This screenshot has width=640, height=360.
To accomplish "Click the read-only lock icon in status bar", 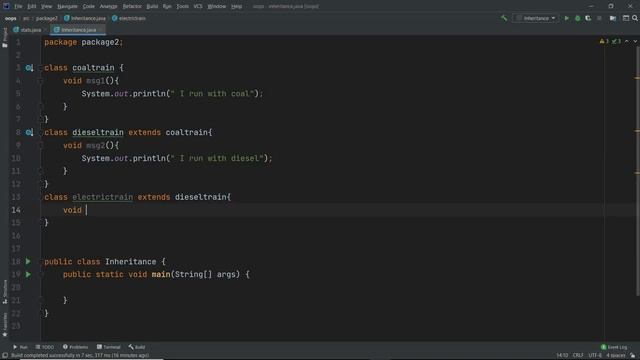I will coord(633,356).
